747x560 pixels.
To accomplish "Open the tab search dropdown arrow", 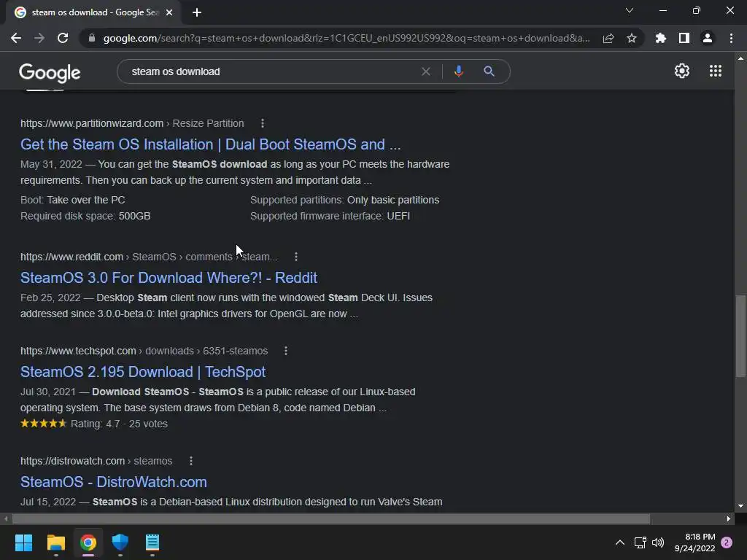I will coord(630,10).
